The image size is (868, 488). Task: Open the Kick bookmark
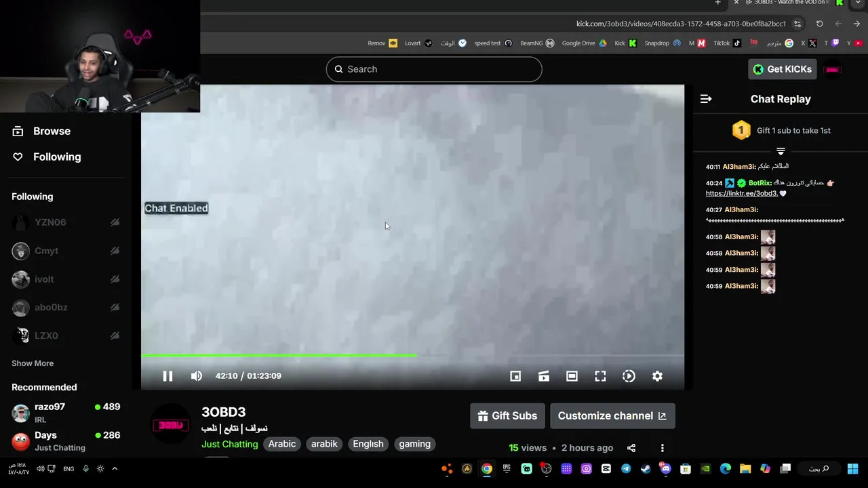pos(625,43)
